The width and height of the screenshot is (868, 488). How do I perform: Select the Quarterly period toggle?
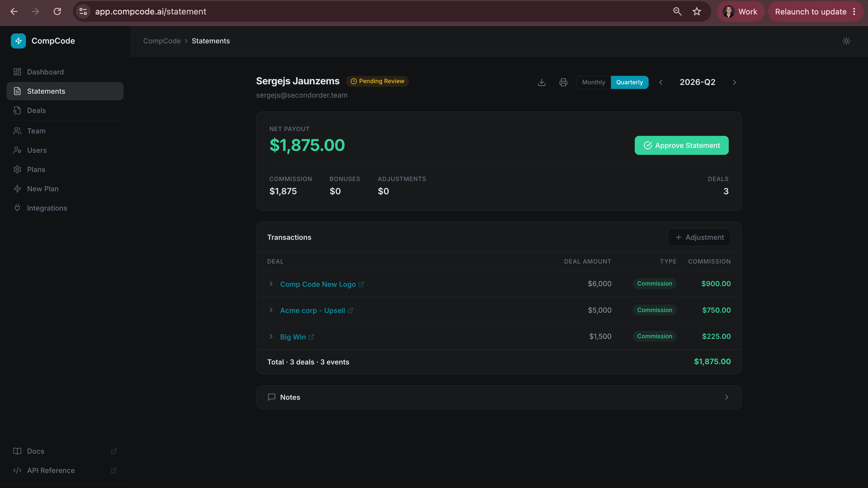pos(629,82)
